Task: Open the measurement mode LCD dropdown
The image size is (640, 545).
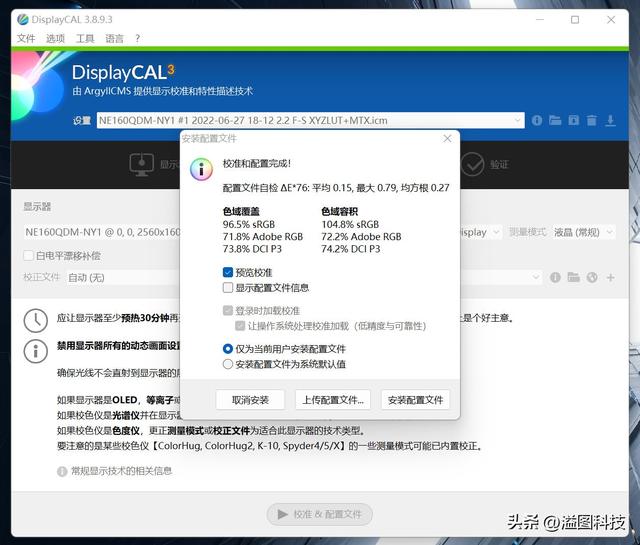Action: point(583,232)
